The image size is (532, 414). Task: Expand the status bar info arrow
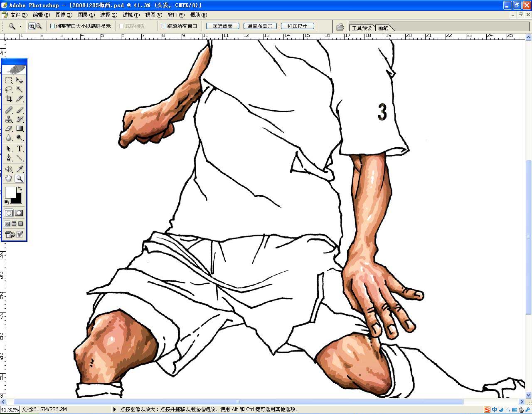coord(115,409)
